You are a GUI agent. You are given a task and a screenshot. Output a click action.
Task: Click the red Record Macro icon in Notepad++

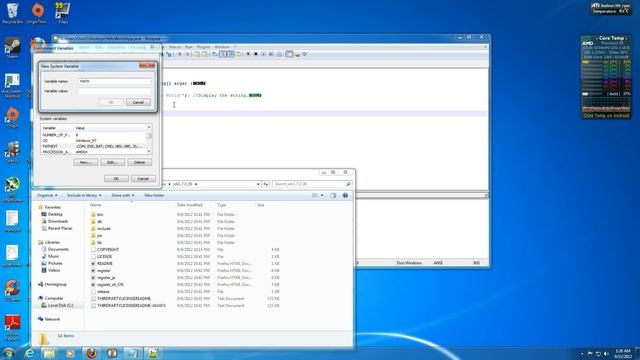coord(248,54)
